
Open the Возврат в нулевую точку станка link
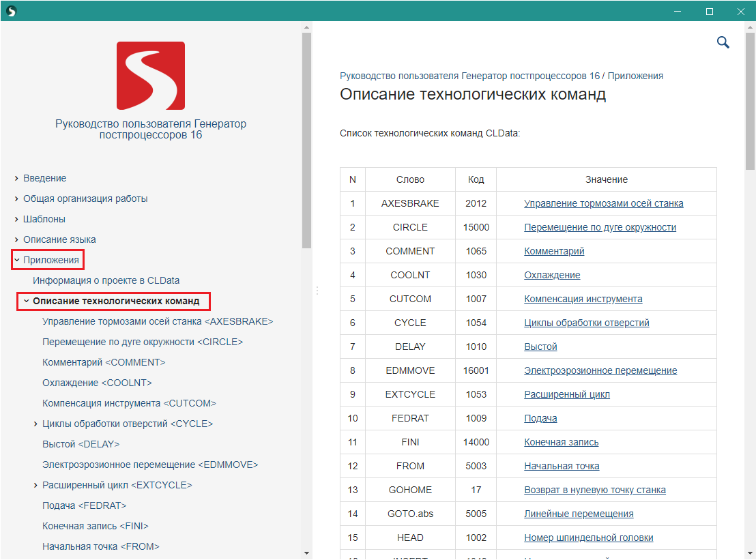click(x=594, y=490)
